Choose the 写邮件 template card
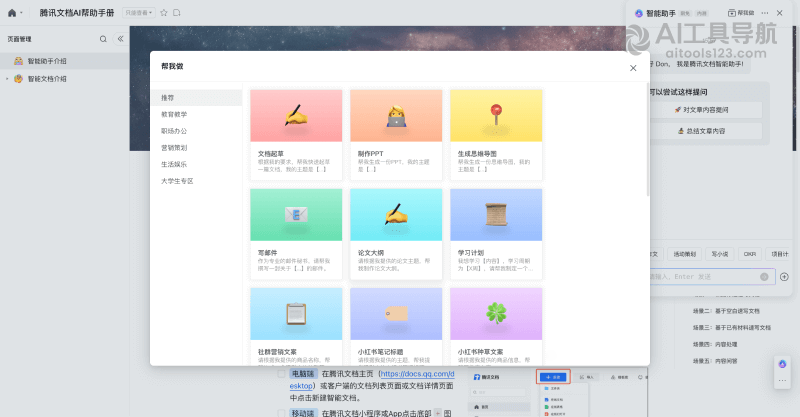This screenshot has width=800, height=417. [296, 234]
